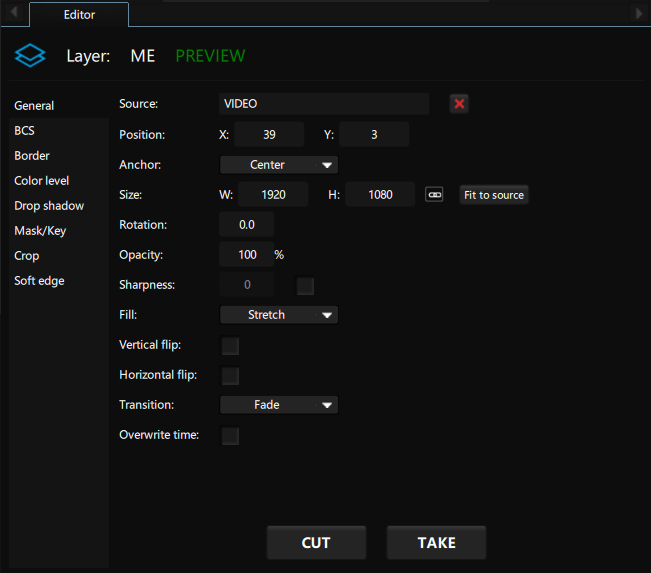Click the Height field showing 1080

point(380,194)
